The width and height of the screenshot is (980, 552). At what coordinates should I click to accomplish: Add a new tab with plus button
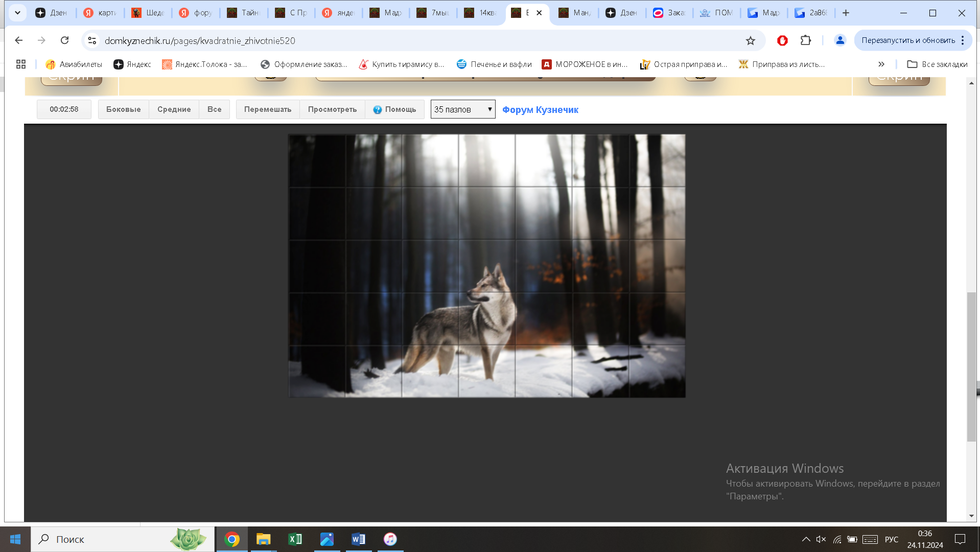[x=846, y=13]
